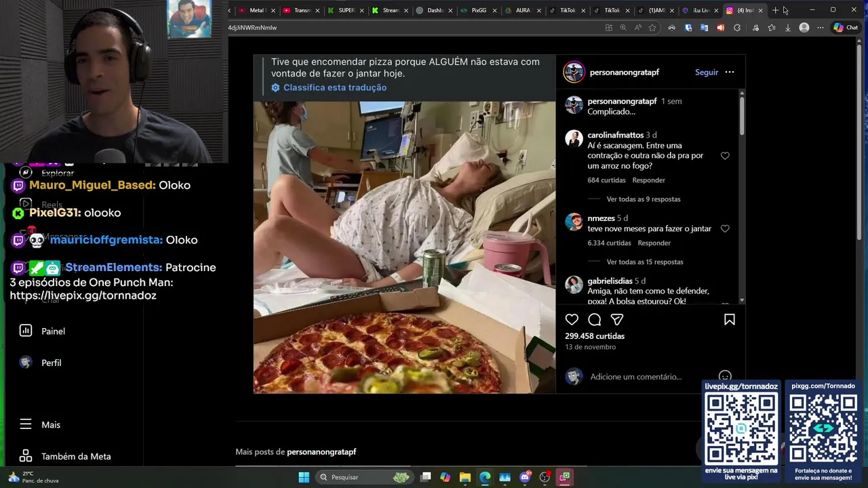Click the 13 de novembro post date
This screenshot has width=868, height=488.
coord(590,347)
